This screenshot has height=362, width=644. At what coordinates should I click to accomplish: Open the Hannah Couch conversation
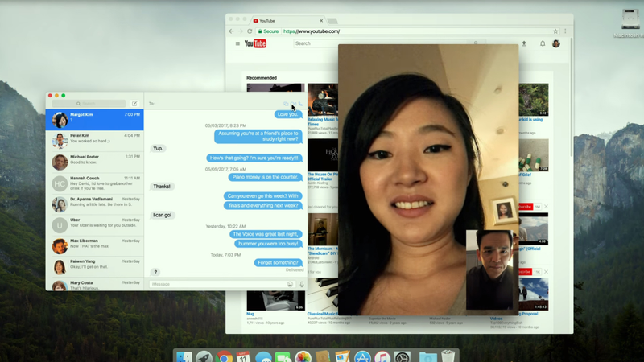(94, 183)
